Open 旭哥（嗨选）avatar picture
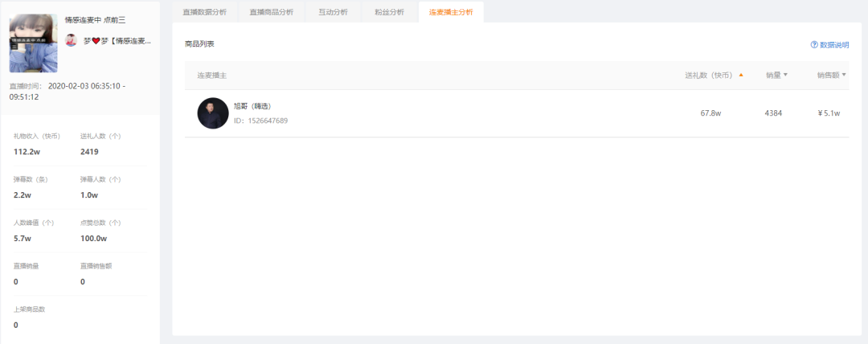The height and width of the screenshot is (344, 868). pos(213,113)
